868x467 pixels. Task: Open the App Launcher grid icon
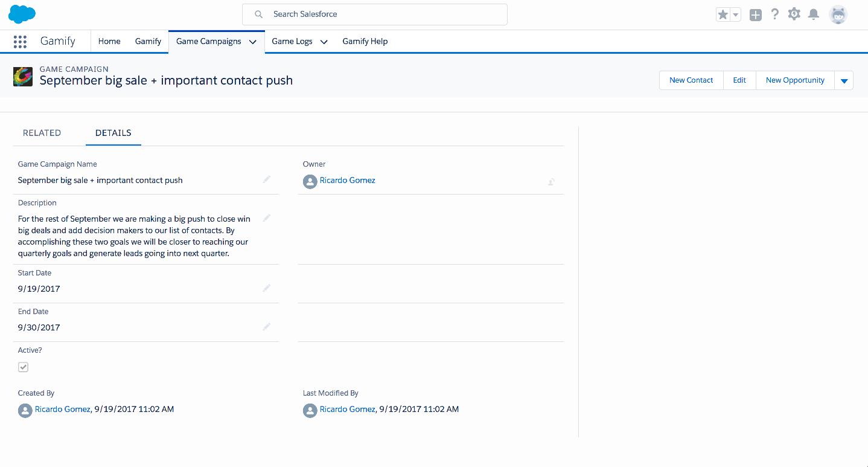pyautogui.click(x=20, y=42)
